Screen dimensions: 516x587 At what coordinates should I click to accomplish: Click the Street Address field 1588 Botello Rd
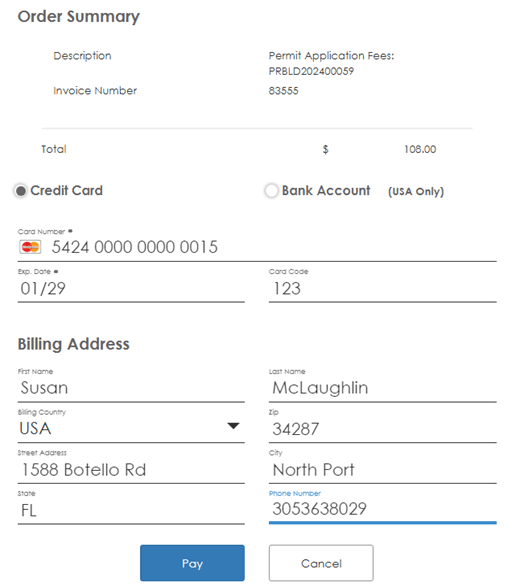click(x=131, y=470)
